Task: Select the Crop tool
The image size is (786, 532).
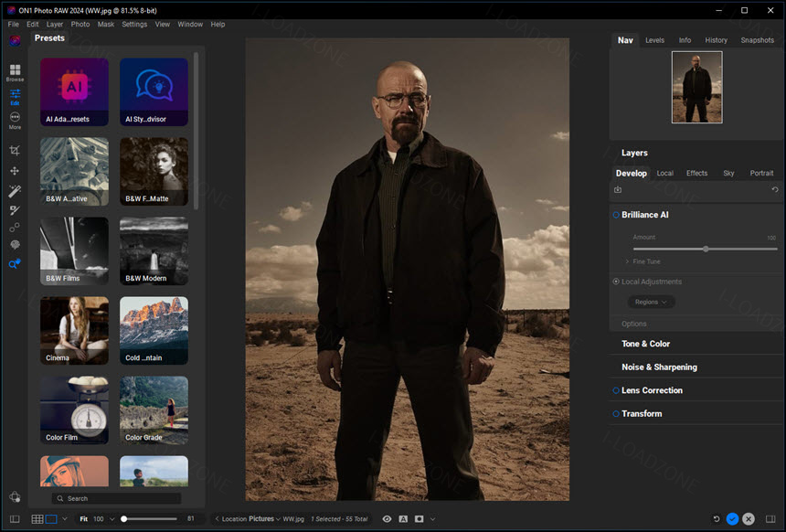Action: (x=15, y=151)
